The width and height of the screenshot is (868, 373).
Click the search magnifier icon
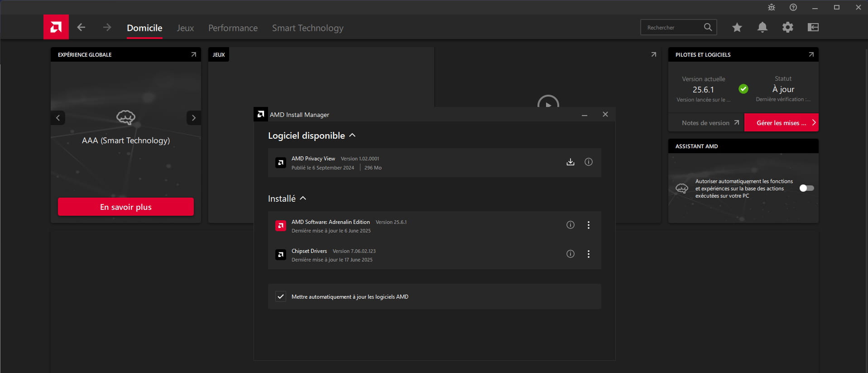pos(708,27)
